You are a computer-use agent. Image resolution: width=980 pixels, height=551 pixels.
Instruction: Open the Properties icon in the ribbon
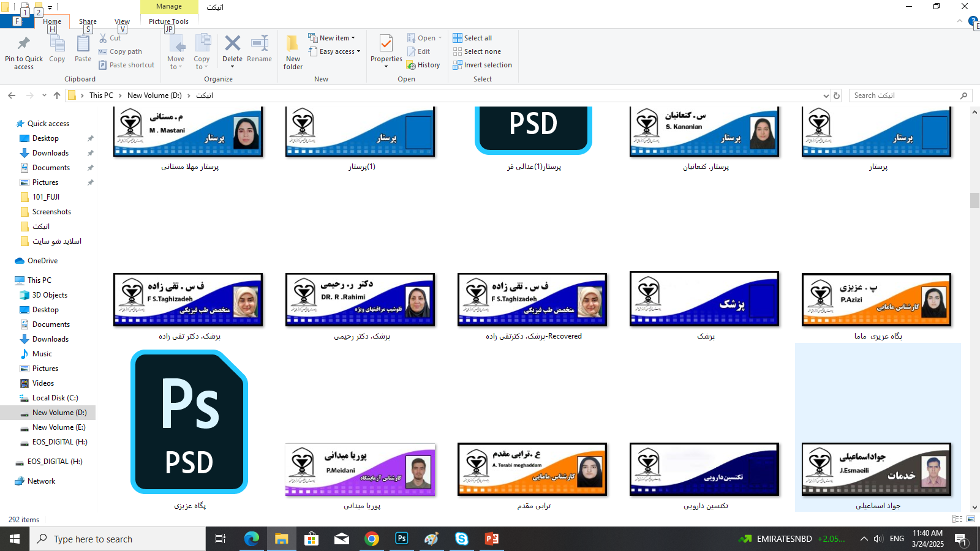coord(386,44)
